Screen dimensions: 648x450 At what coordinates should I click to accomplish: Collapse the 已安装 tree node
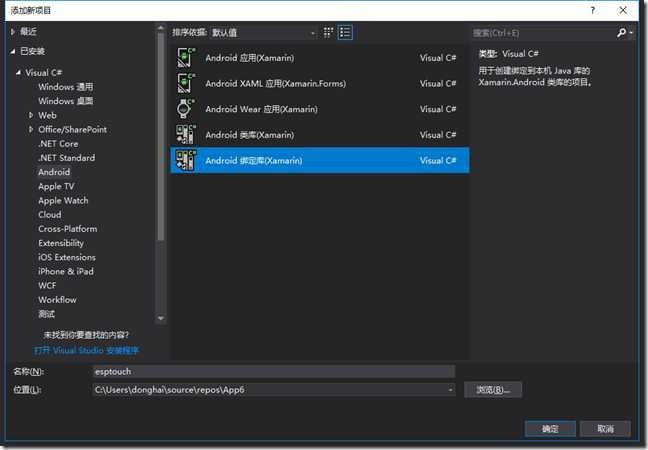pyautogui.click(x=13, y=51)
